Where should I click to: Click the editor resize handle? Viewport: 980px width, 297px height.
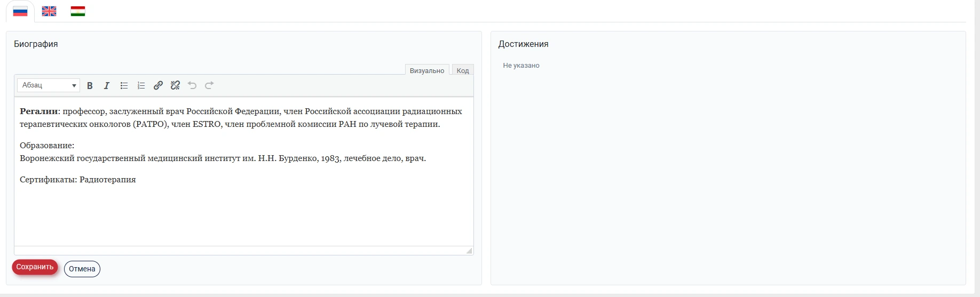pyautogui.click(x=469, y=251)
